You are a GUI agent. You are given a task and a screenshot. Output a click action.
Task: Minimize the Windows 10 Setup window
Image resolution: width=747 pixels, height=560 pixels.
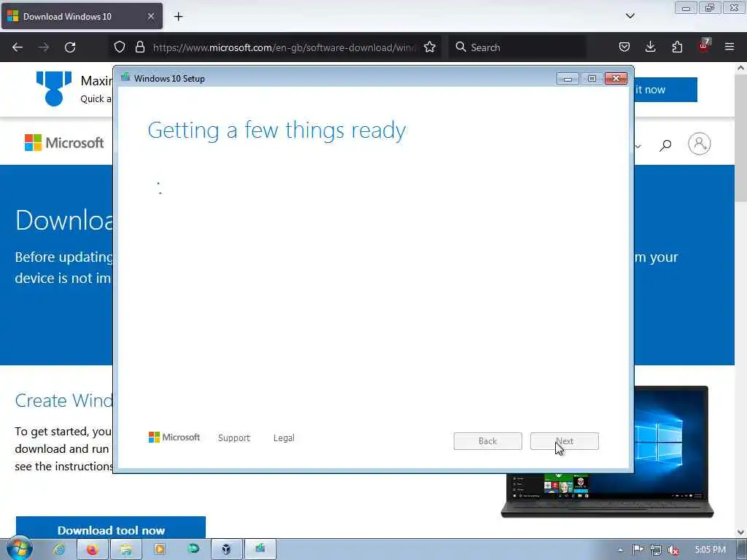coord(568,79)
